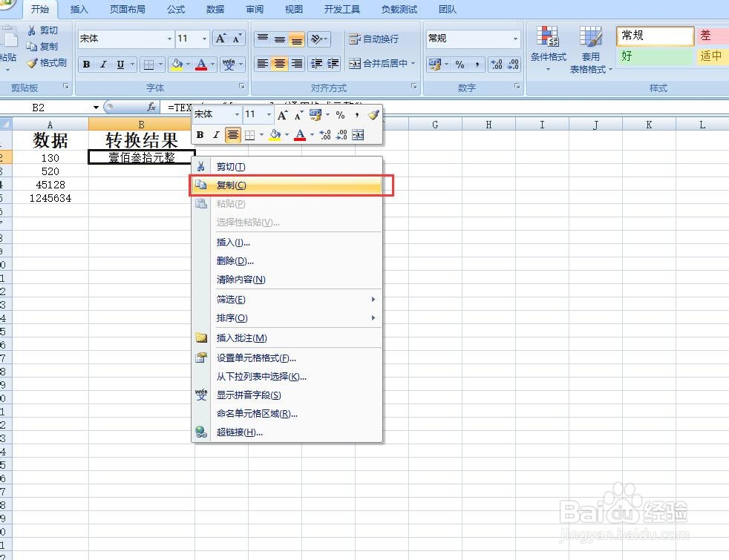This screenshot has width=729, height=560.
Task: Click 剪切(T) in the context menu
Action: pyautogui.click(x=287, y=167)
